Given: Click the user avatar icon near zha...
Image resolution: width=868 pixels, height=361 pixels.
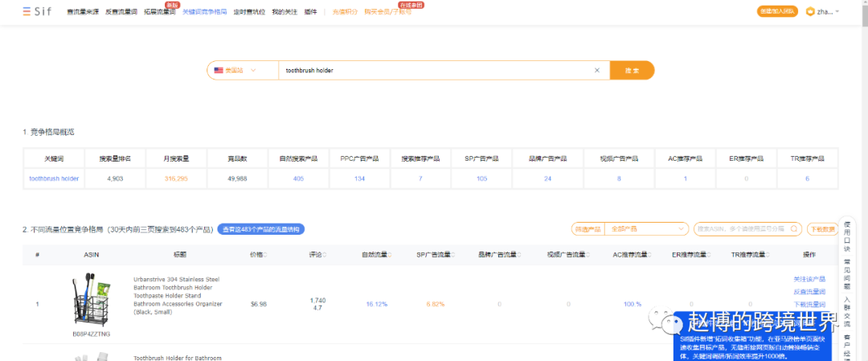Looking at the screenshot, I should [810, 11].
